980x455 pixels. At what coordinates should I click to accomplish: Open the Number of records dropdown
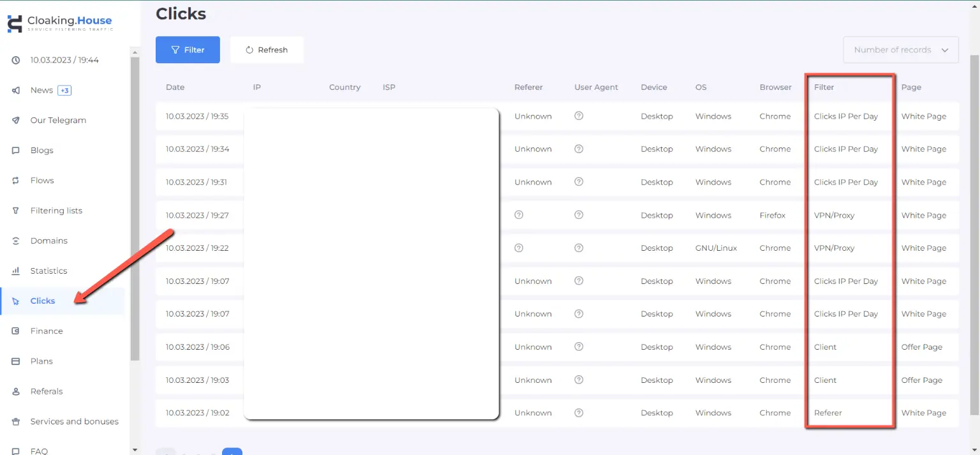900,50
